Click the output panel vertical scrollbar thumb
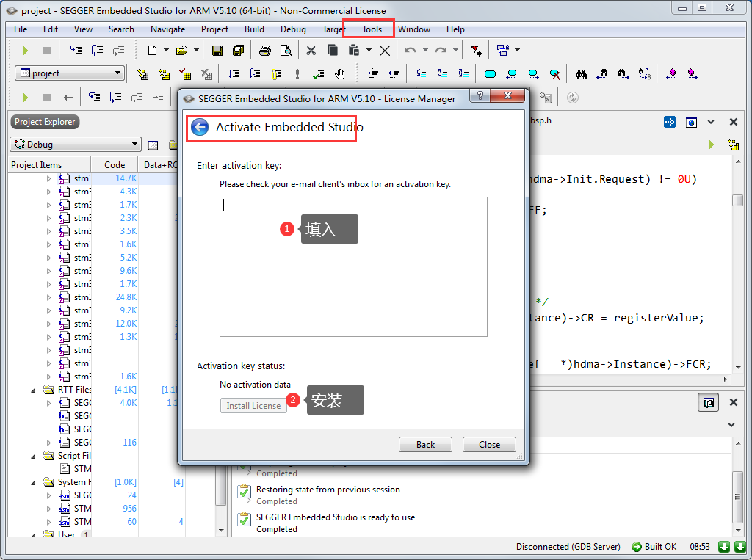Screen dimensions: 752x560 point(737,497)
